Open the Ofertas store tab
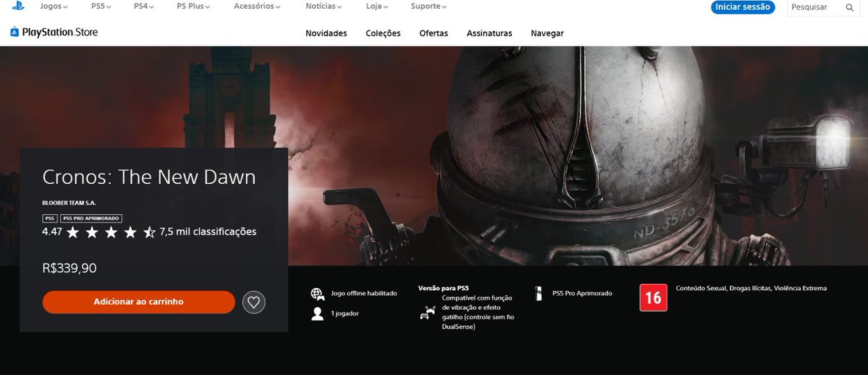 (x=434, y=33)
